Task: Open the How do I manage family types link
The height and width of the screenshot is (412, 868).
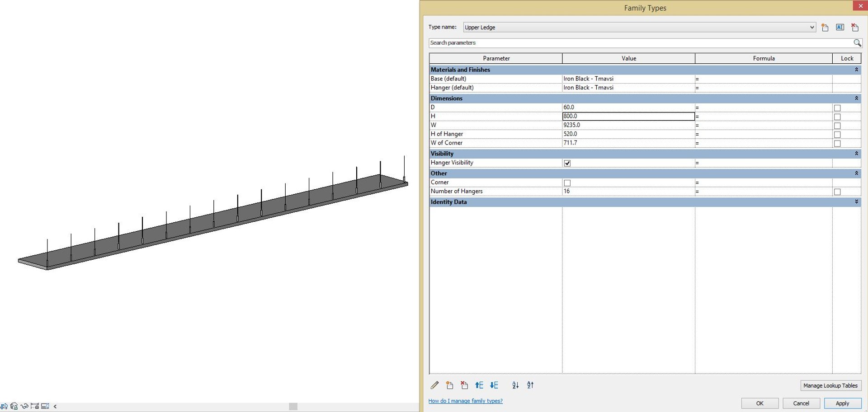Action: pos(465,401)
